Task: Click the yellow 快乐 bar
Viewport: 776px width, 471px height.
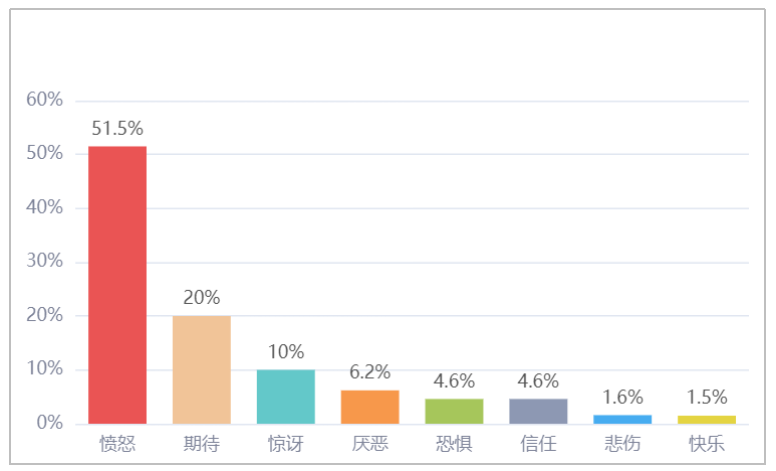Action: (x=706, y=420)
